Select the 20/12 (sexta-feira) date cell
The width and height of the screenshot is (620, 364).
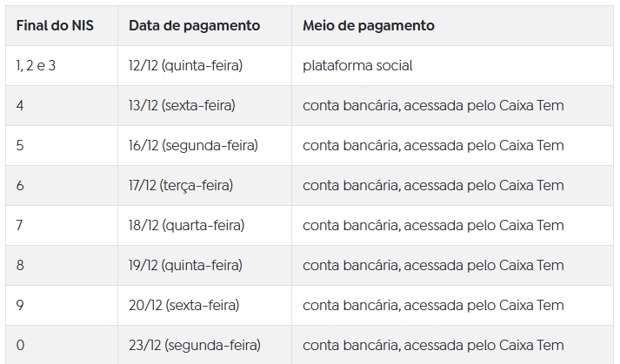pyautogui.click(x=183, y=306)
